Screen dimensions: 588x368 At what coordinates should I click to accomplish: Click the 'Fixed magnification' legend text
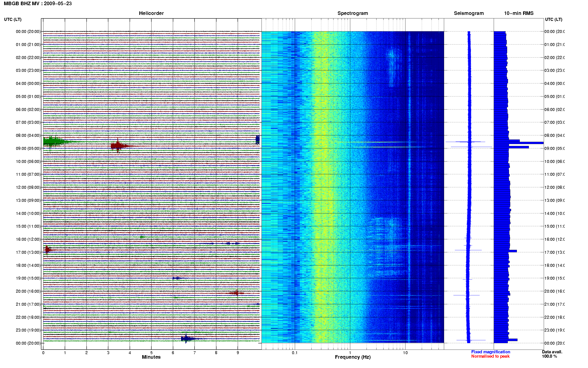[x=491, y=352]
